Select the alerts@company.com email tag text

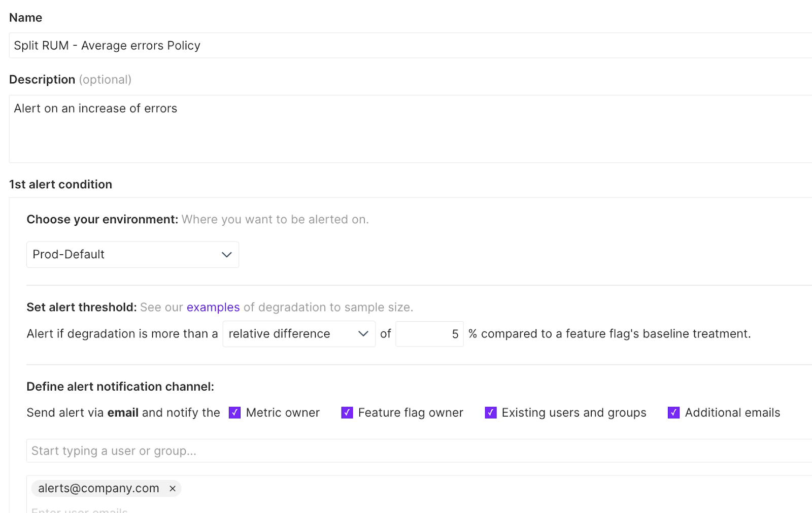(98, 489)
